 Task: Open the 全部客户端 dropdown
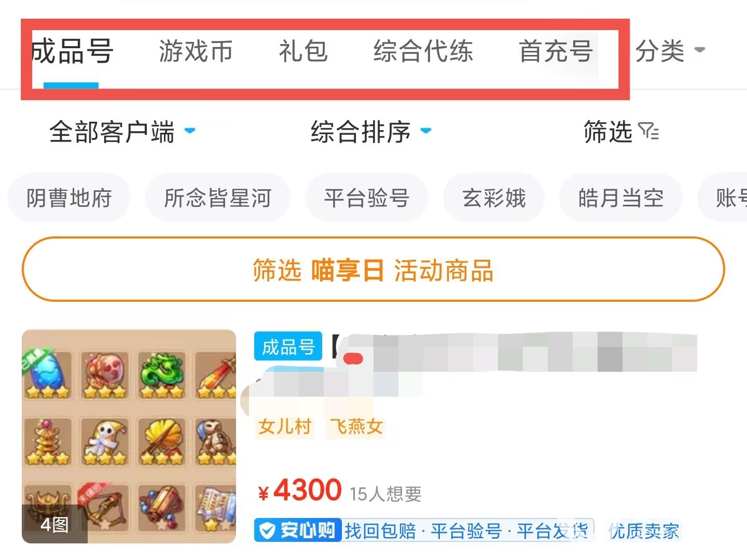[122, 131]
